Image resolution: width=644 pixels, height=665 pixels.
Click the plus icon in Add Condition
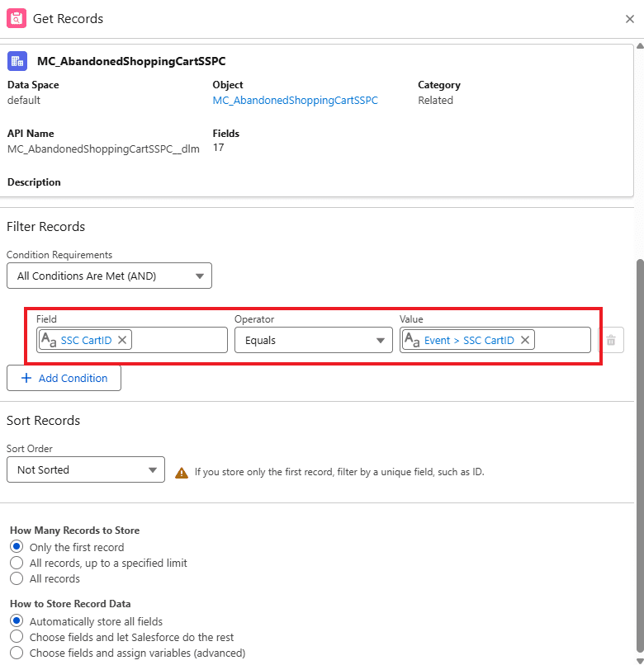tap(26, 378)
